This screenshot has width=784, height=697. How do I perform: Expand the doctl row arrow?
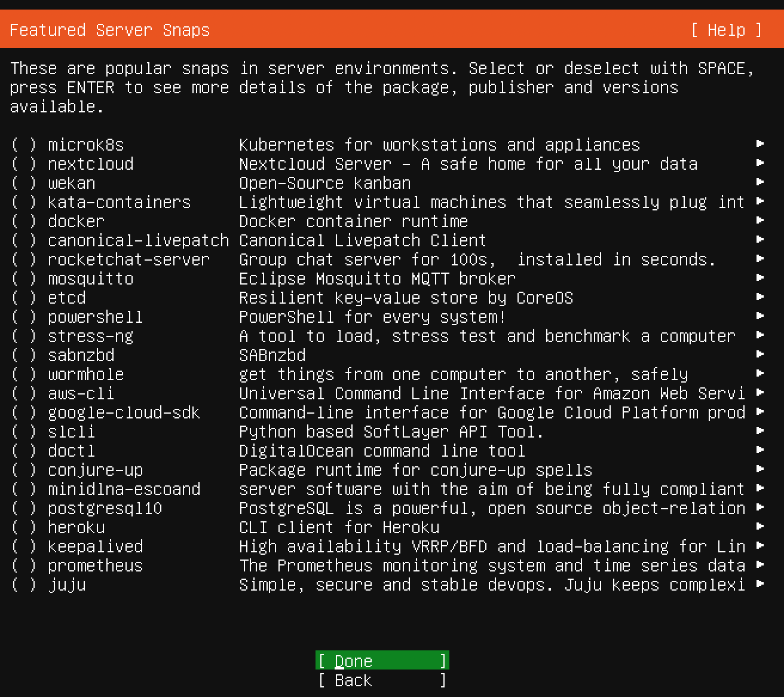(760, 450)
